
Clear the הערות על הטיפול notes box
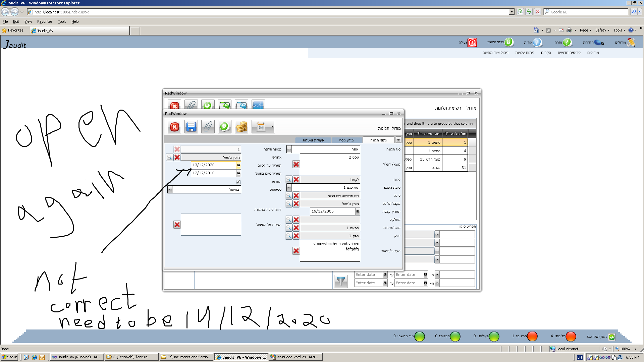177,225
